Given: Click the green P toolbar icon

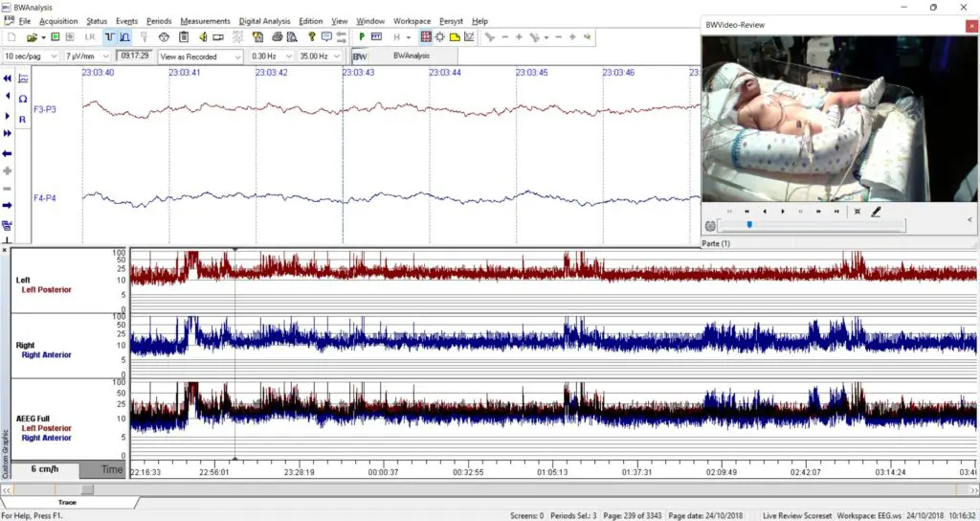Looking at the screenshot, I should pos(361,37).
